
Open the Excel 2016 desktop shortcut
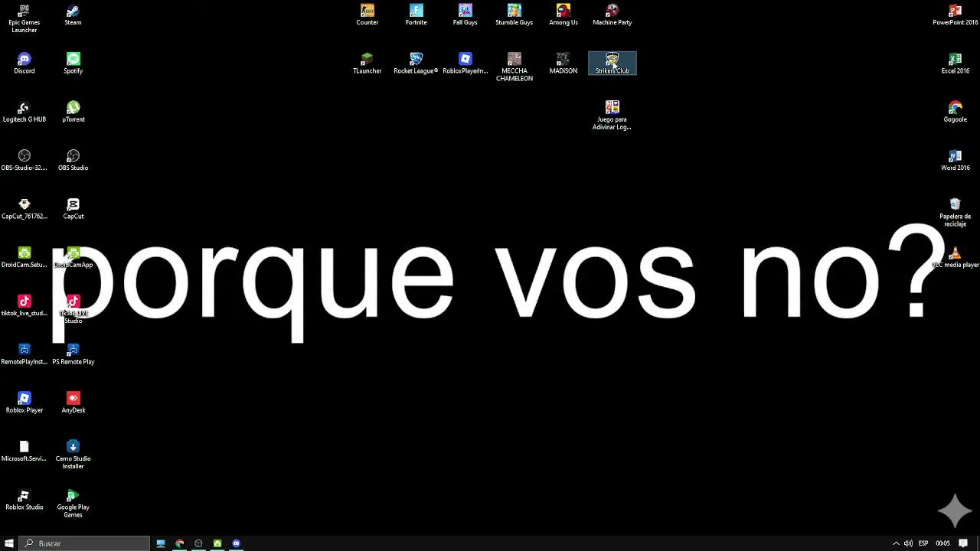pyautogui.click(x=955, y=63)
